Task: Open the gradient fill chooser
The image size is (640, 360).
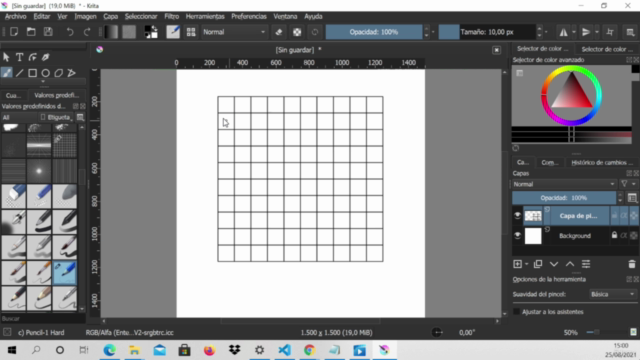Action: 111,32
